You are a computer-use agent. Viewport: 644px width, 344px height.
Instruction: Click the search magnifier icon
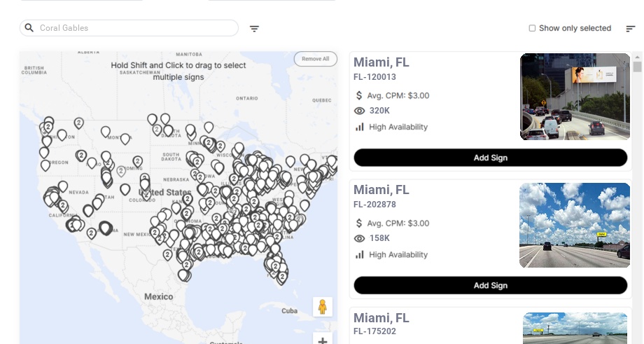coord(29,28)
